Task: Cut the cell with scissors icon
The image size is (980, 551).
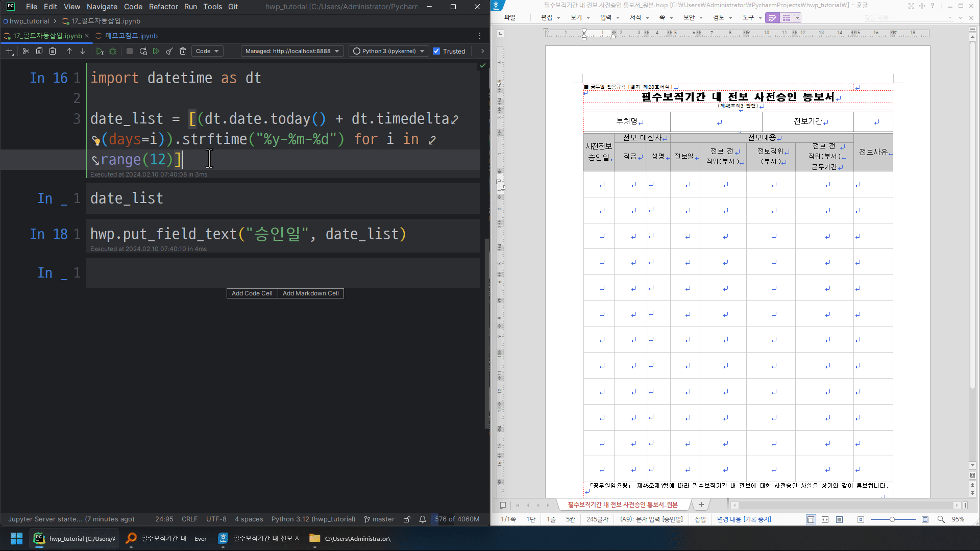Action: (x=26, y=51)
